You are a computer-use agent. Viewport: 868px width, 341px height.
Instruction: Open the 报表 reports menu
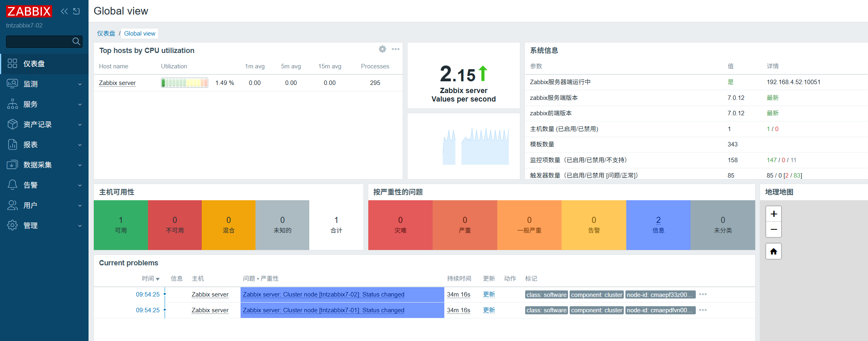(44, 145)
